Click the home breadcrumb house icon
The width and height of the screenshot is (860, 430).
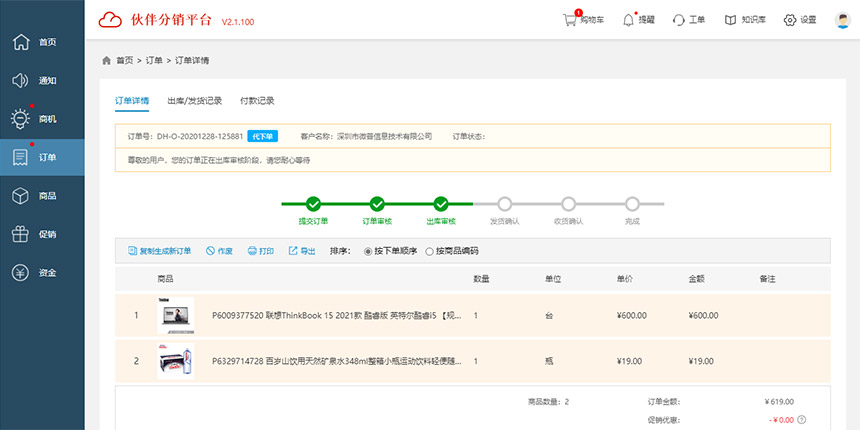click(107, 61)
